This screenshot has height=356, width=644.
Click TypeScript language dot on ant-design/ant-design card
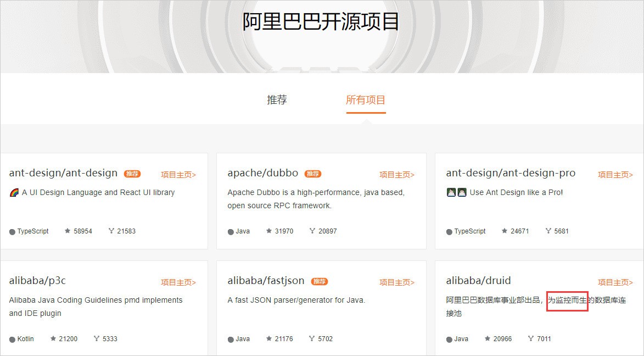pos(12,232)
